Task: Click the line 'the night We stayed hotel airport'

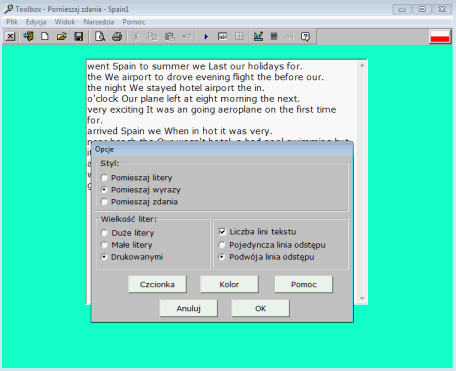Action: (176, 88)
